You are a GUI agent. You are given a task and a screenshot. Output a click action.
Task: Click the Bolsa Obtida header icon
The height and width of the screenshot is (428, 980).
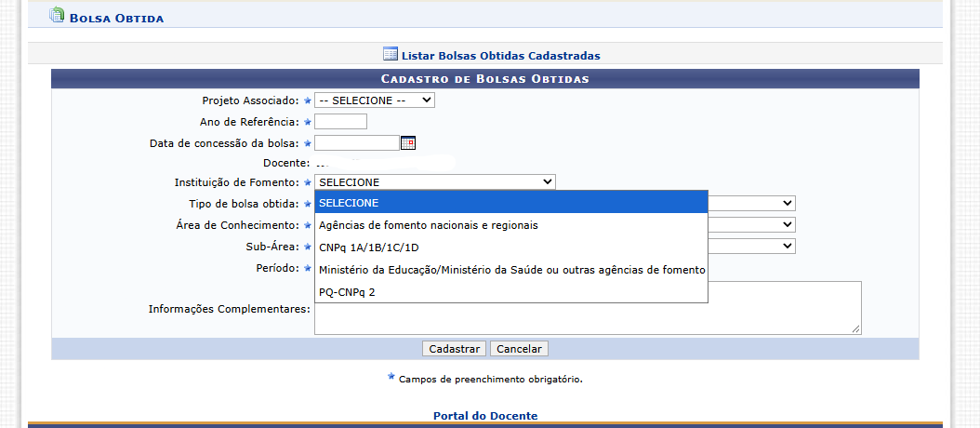click(57, 14)
